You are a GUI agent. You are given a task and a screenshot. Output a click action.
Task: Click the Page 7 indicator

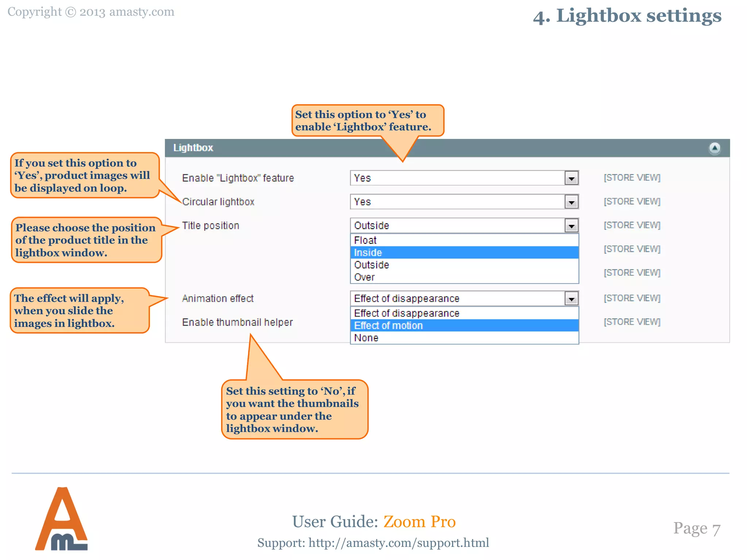(x=697, y=528)
